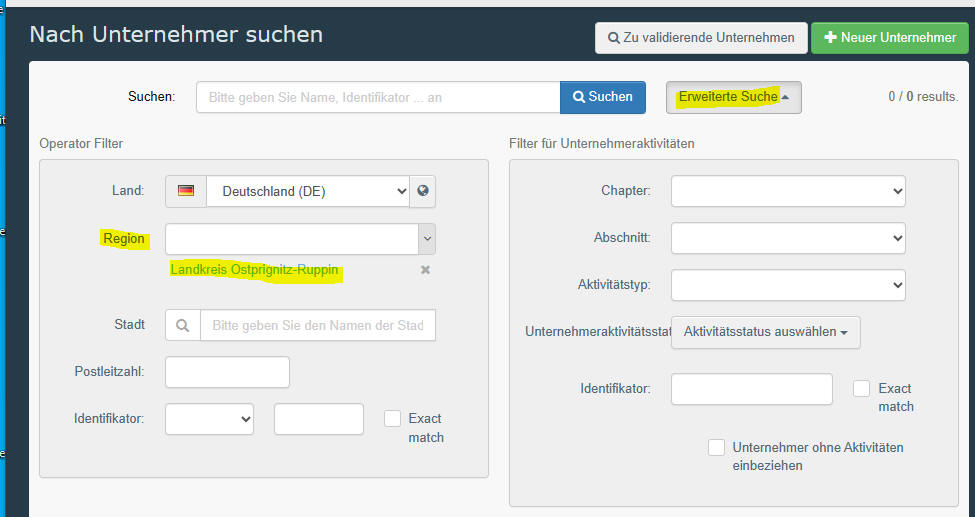The image size is (975, 517).
Task: Click the Filter für Unternehmeraktivitäten label
Action: click(x=601, y=144)
